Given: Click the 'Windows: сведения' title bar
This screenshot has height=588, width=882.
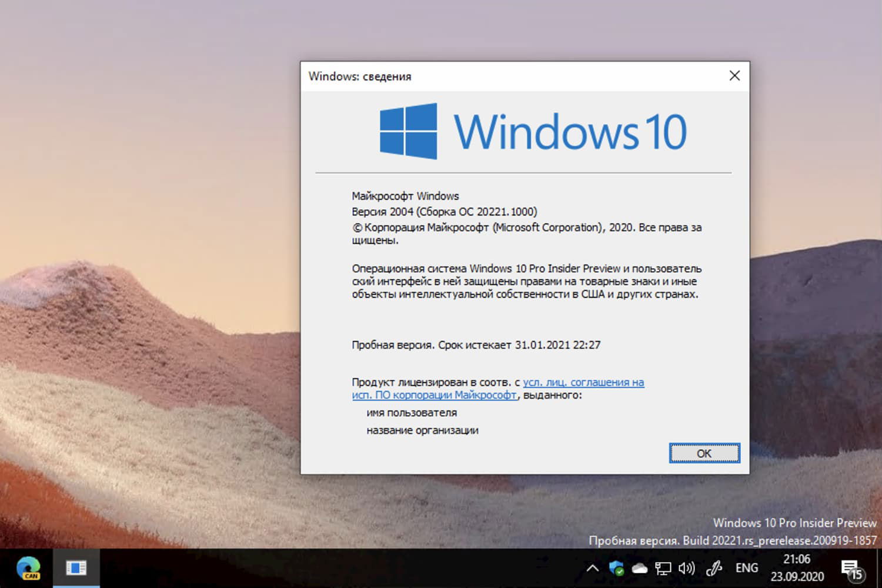Looking at the screenshot, I should (361, 76).
